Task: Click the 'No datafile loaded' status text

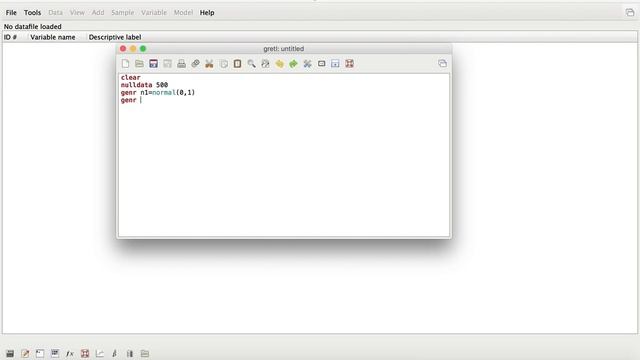Action: [x=33, y=27]
